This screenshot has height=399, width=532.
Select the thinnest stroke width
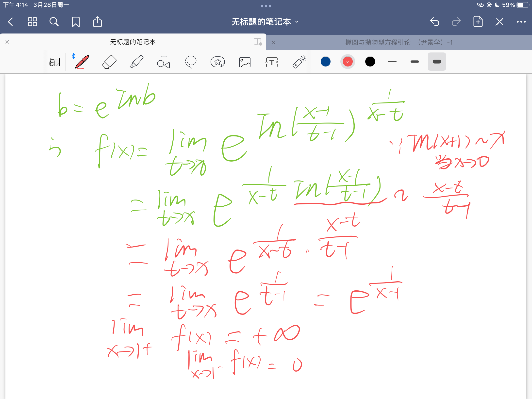(392, 62)
